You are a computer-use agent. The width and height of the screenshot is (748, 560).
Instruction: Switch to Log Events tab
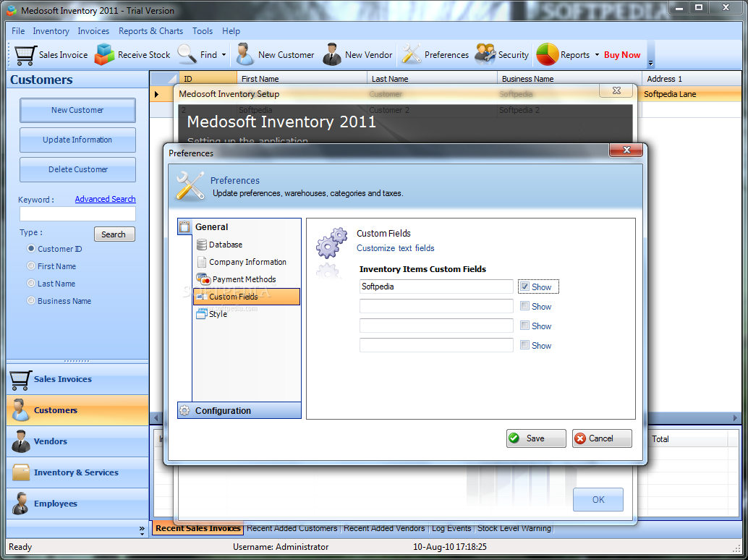[x=451, y=528]
